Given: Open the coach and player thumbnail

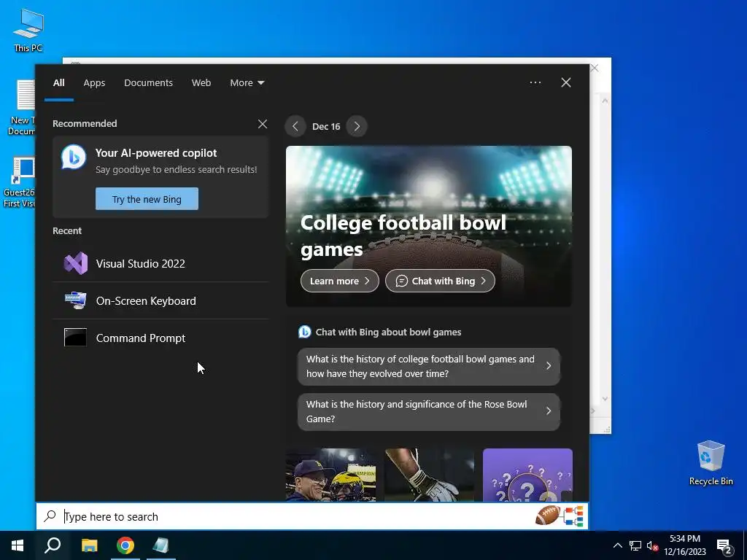Looking at the screenshot, I should click(x=330, y=475).
